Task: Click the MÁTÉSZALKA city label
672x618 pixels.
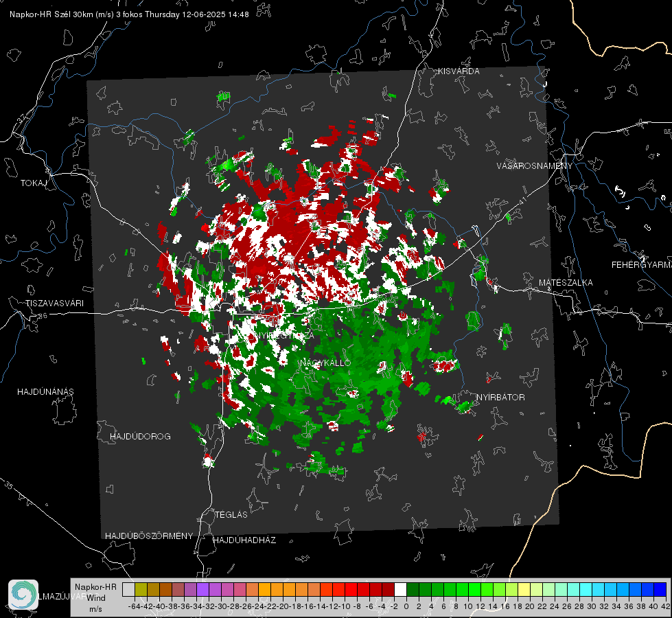Action: click(566, 283)
